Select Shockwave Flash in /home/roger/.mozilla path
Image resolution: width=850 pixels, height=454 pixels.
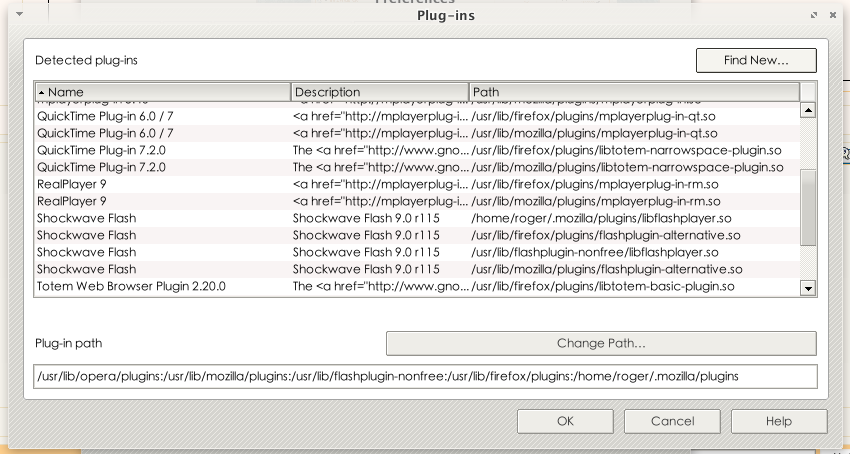coord(417,219)
